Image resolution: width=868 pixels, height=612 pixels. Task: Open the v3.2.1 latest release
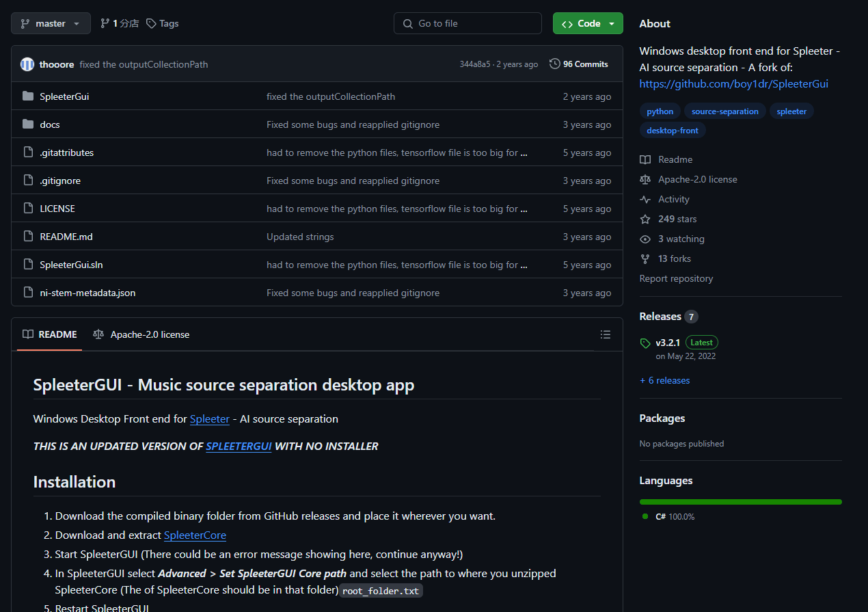[668, 343]
